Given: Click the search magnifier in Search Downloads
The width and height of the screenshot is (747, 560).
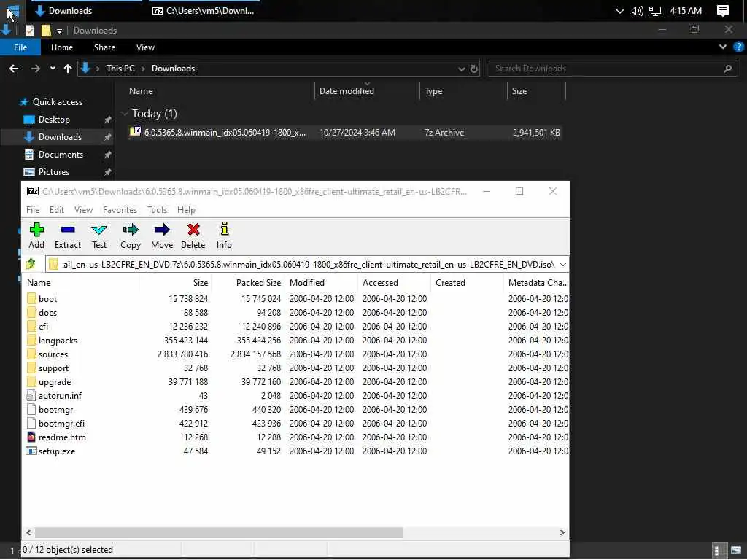Looking at the screenshot, I should coord(727,69).
